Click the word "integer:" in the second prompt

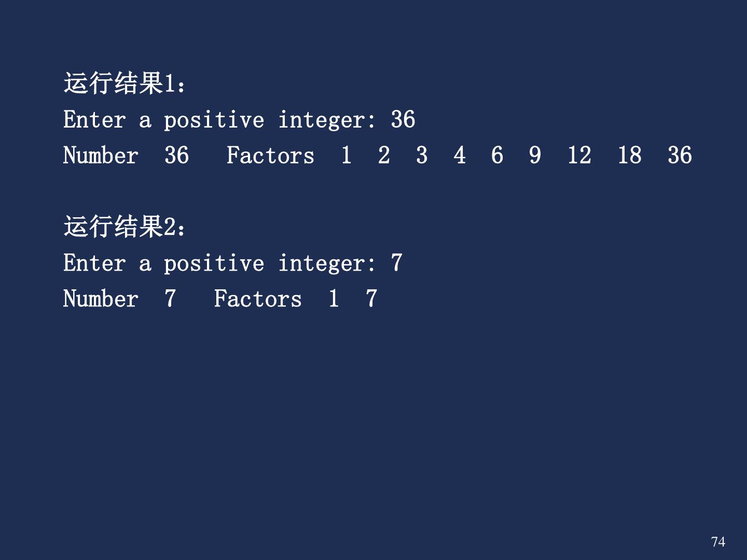[x=327, y=263]
